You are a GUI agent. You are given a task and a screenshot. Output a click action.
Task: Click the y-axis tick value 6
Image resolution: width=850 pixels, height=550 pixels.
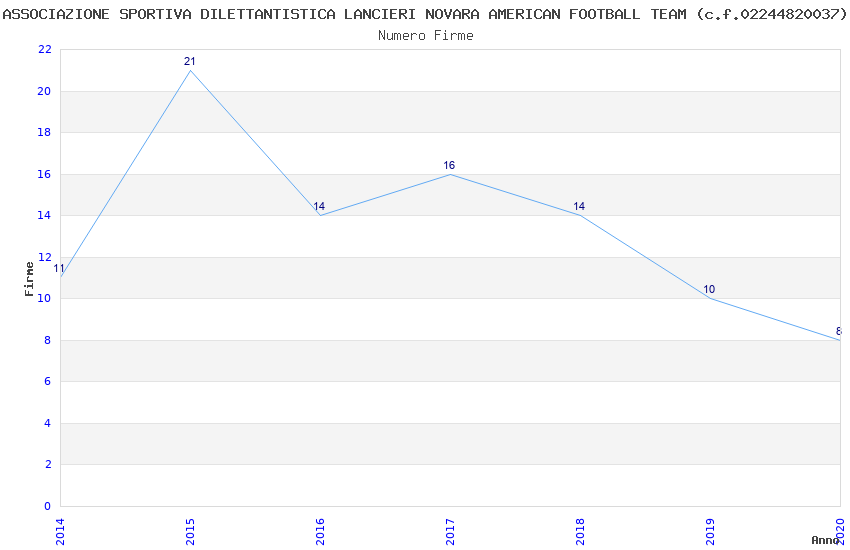tap(47, 381)
